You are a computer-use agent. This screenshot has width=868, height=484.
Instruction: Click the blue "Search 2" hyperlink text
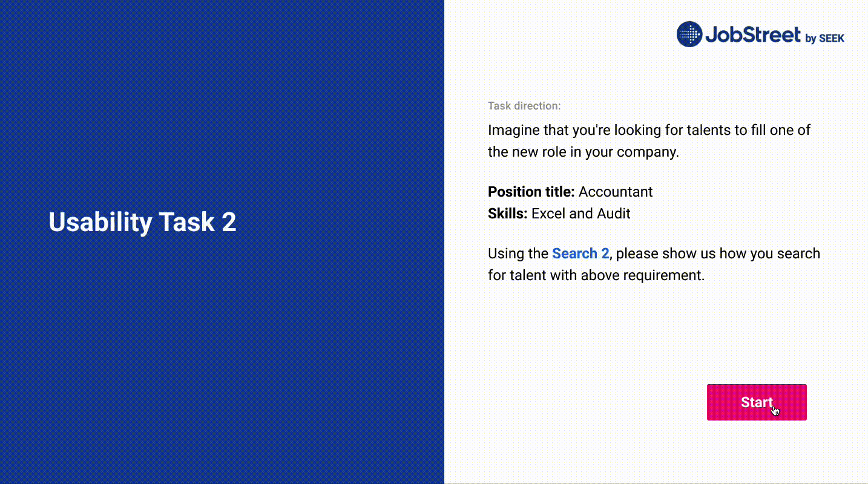click(x=580, y=253)
